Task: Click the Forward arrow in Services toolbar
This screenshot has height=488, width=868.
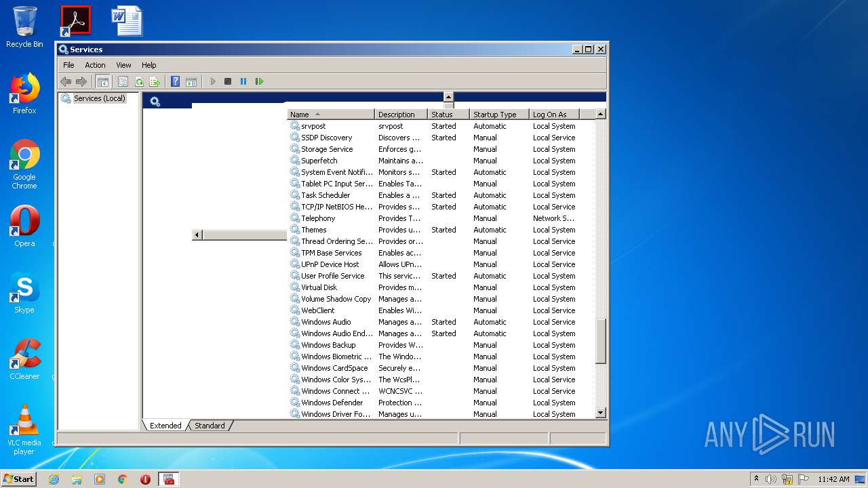Action: (x=81, y=81)
